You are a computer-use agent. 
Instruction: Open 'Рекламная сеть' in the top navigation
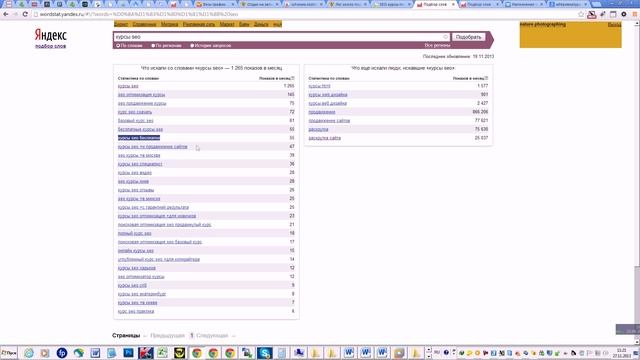199,24
